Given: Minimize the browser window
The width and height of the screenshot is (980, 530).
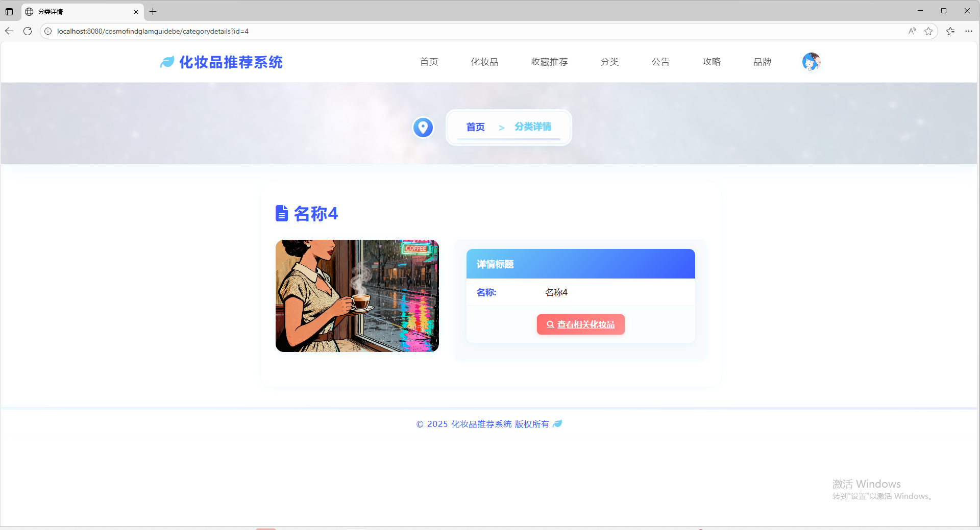Looking at the screenshot, I should pos(920,11).
